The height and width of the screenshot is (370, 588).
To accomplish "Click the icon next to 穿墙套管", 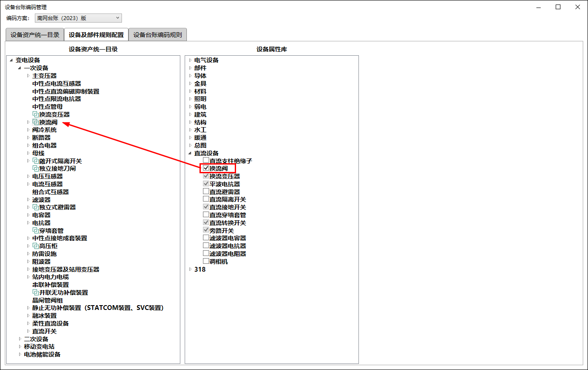I will click(x=36, y=231).
